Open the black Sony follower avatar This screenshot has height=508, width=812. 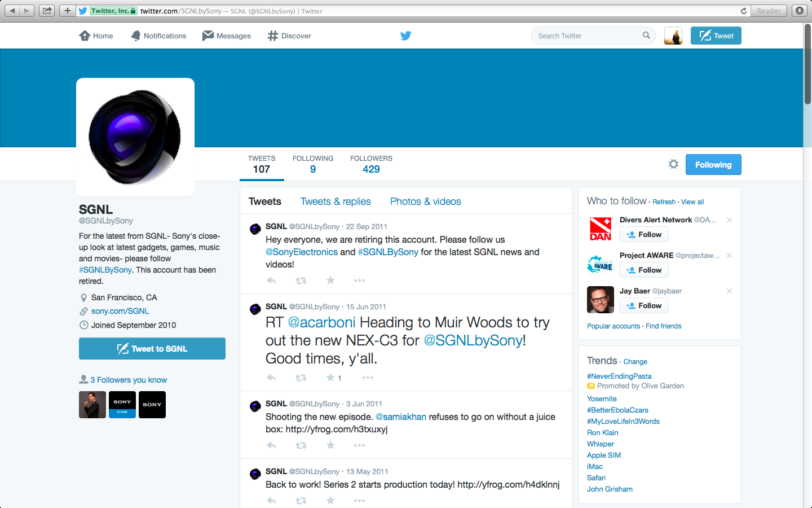tap(152, 405)
